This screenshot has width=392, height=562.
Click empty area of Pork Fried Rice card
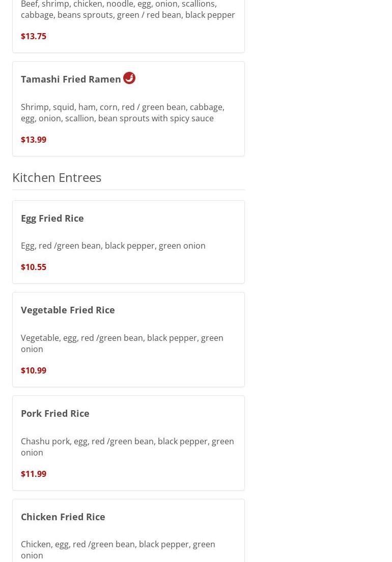click(178, 474)
